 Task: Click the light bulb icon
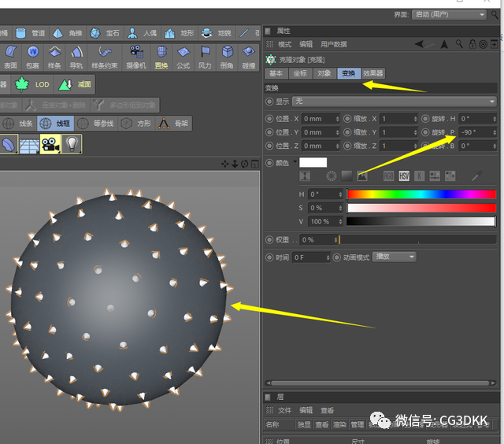pos(72,144)
